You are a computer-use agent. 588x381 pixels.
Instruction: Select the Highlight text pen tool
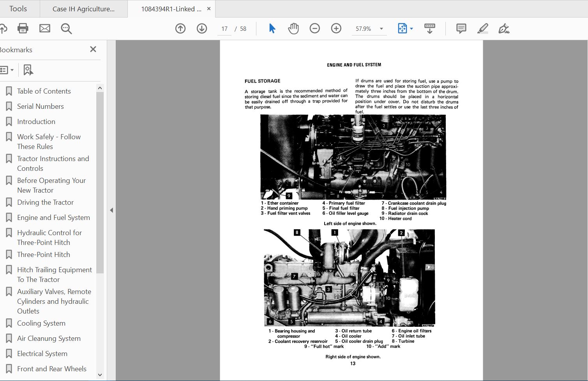coord(482,28)
